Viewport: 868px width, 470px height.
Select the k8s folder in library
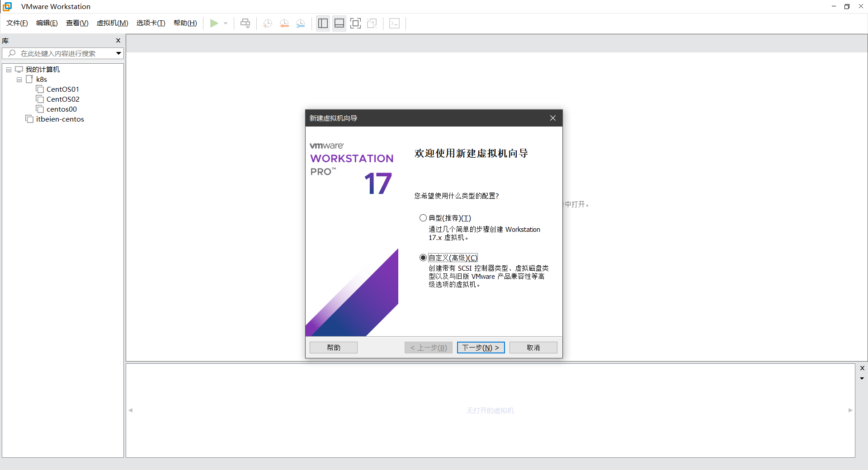42,80
